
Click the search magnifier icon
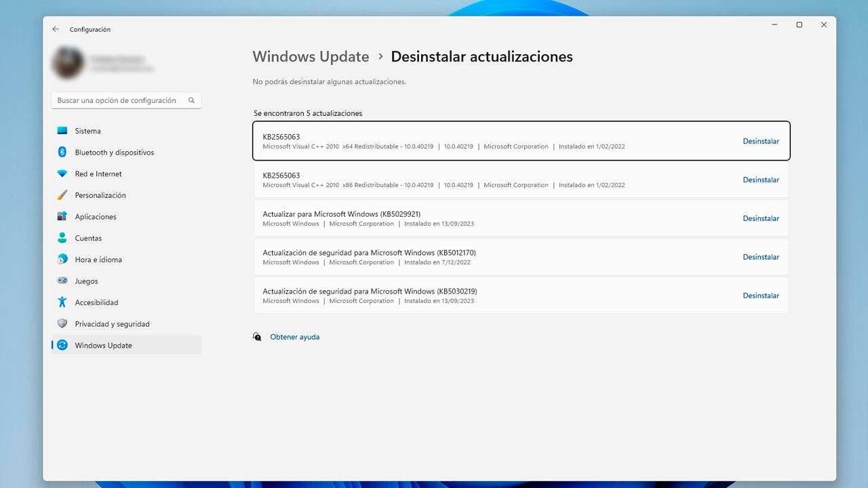tap(191, 100)
